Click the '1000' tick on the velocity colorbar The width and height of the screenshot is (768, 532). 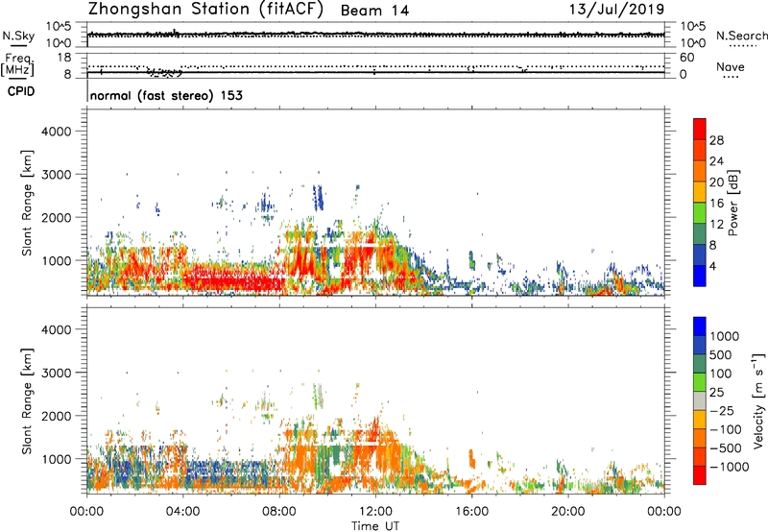pyautogui.click(x=725, y=336)
